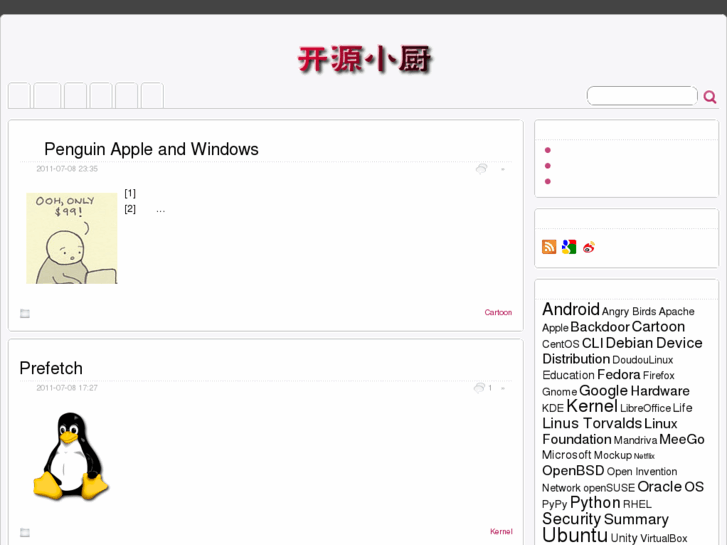The width and height of the screenshot is (727, 545).
Task: Select Life in the tag cloud
Action: point(682,408)
